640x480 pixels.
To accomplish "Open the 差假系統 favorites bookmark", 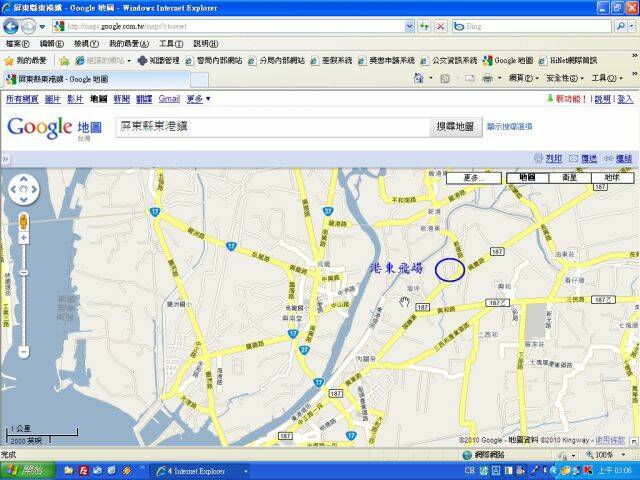I will point(331,60).
